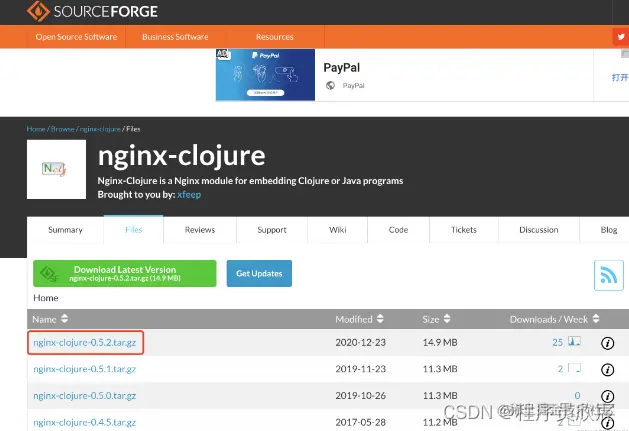629x431 pixels.
Task: Click the 2 downloads count for 0.5.1
Action: [560, 369]
